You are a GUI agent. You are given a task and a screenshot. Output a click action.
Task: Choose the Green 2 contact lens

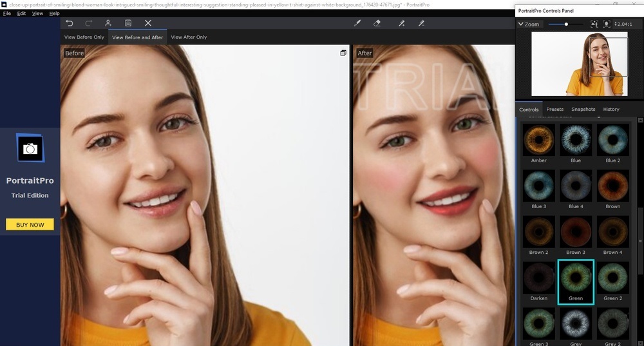[x=613, y=282]
